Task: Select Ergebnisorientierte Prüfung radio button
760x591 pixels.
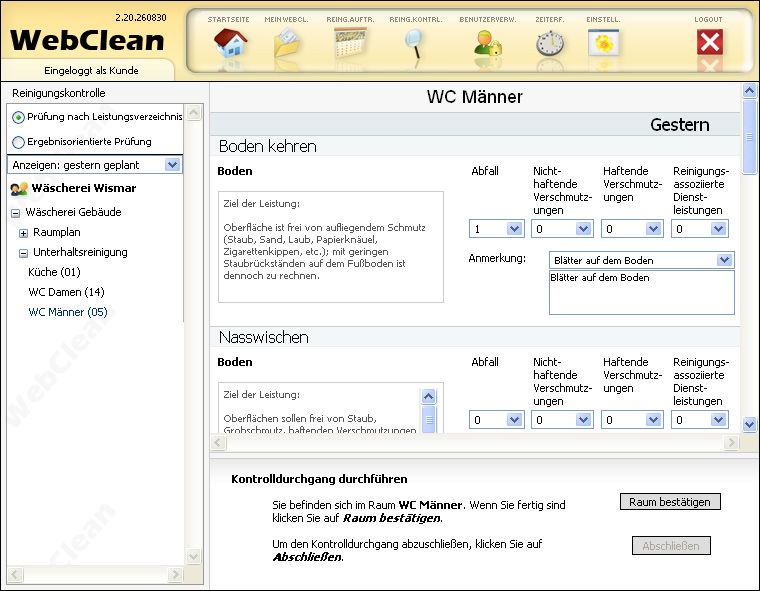Action: [x=19, y=142]
